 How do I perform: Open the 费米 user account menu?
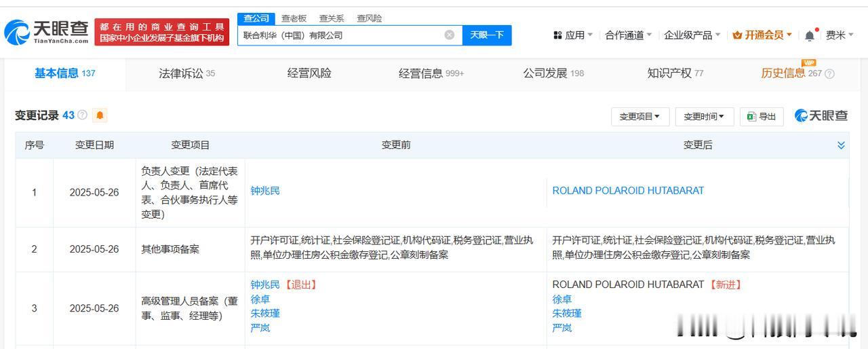click(840, 35)
